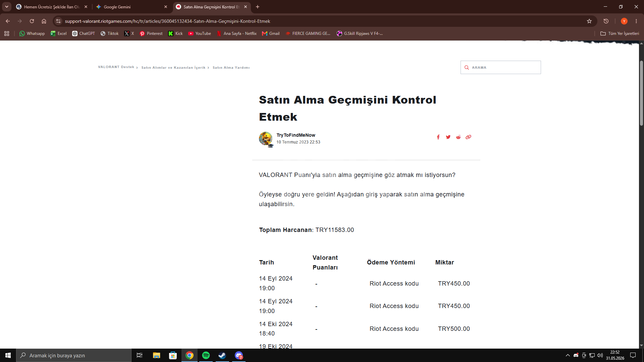The height and width of the screenshot is (362, 644).
Task: Bookmark this page with star icon
Action: point(589,21)
